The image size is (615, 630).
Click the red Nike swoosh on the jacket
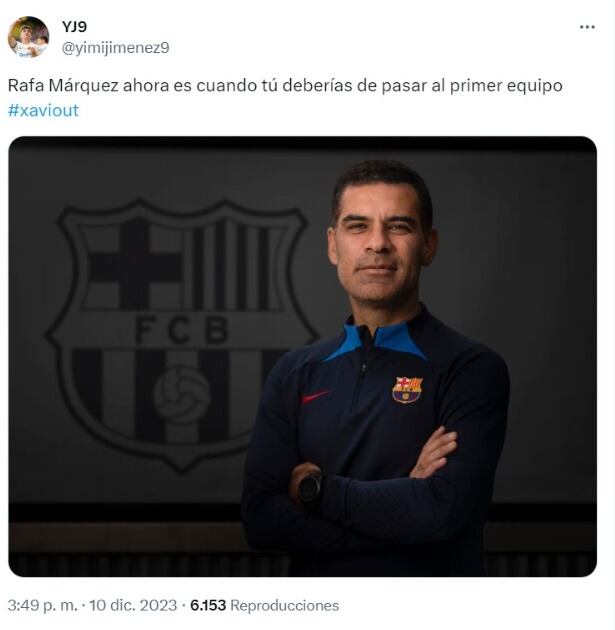(316, 397)
